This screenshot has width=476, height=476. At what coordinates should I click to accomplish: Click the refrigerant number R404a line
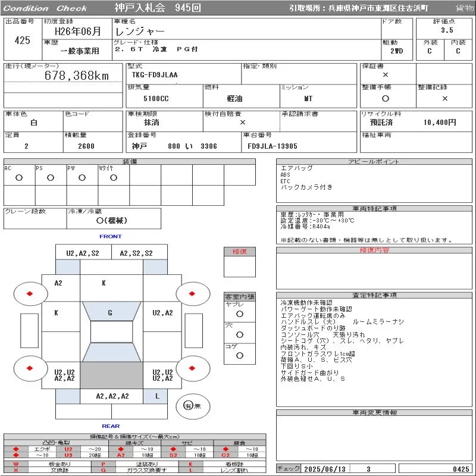click(305, 227)
